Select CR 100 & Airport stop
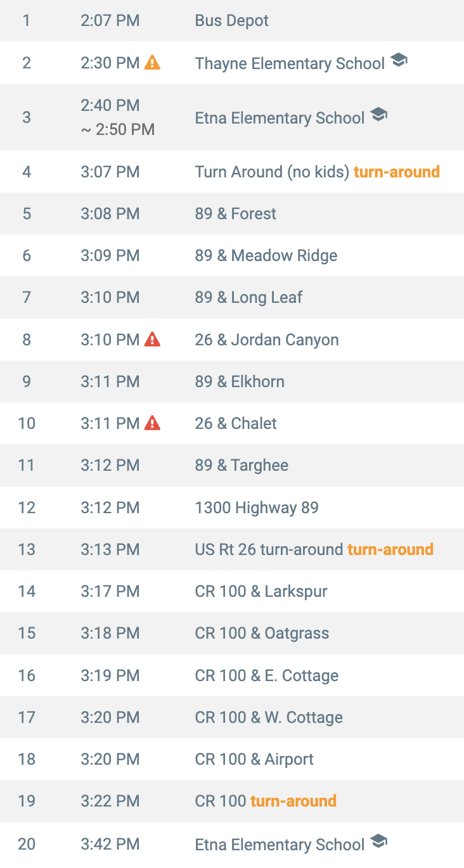This screenshot has width=464, height=868. (x=232, y=759)
